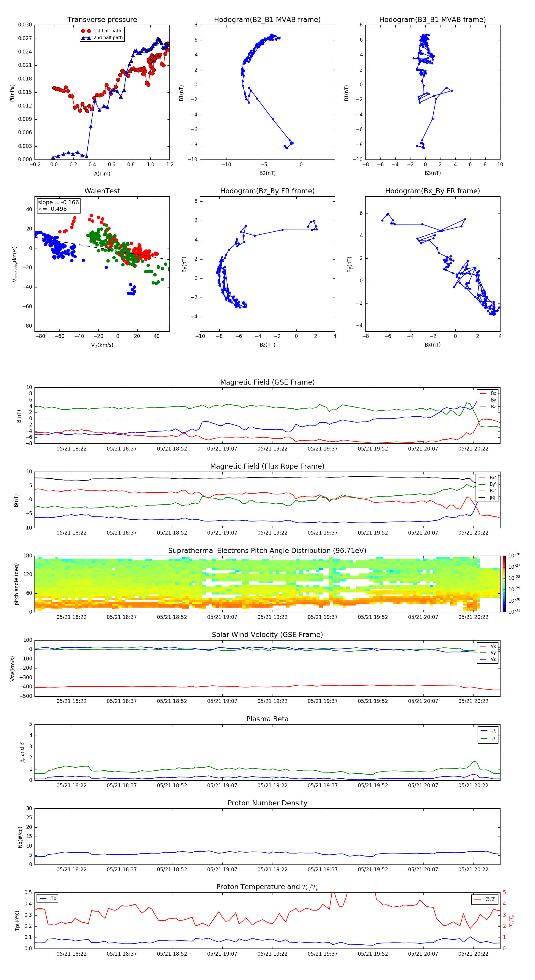Click the "Hodogram(B3_B1 MVAB frame)" title

432,20
